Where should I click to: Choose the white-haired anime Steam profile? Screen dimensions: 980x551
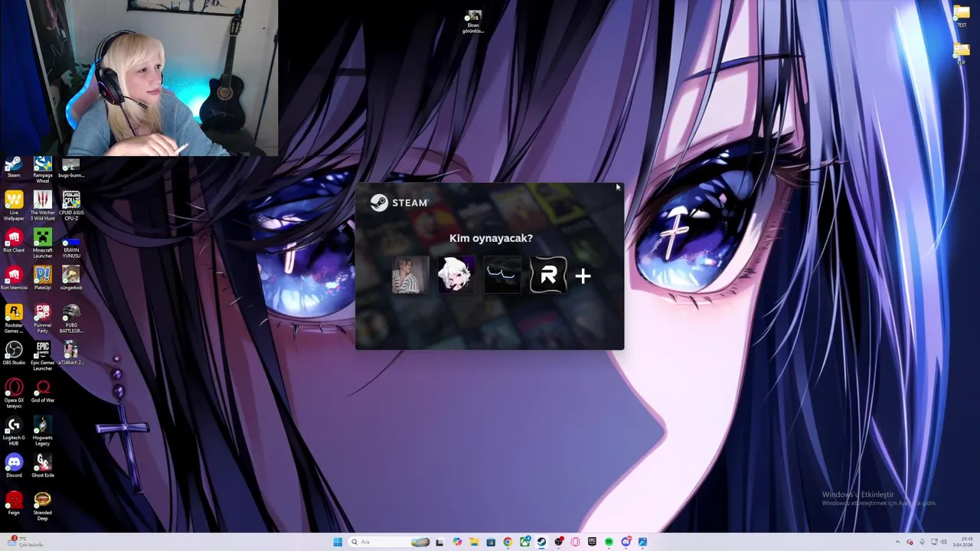tap(456, 275)
